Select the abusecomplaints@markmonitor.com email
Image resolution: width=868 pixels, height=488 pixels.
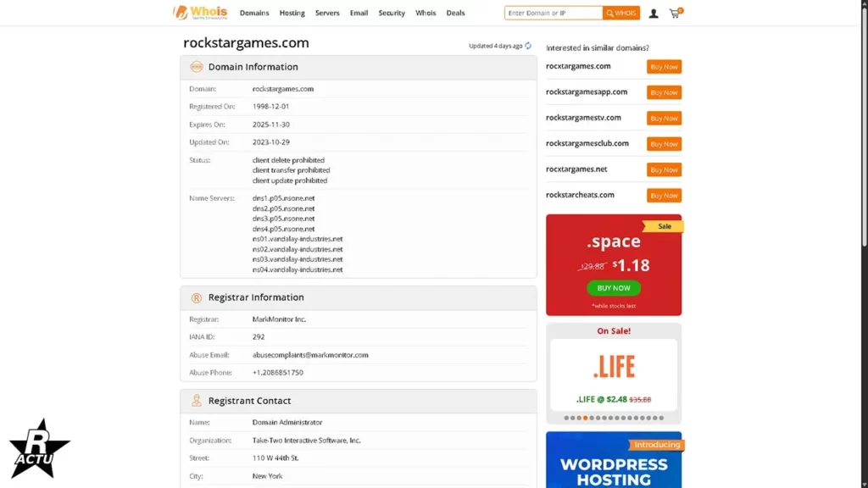[x=310, y=355]
